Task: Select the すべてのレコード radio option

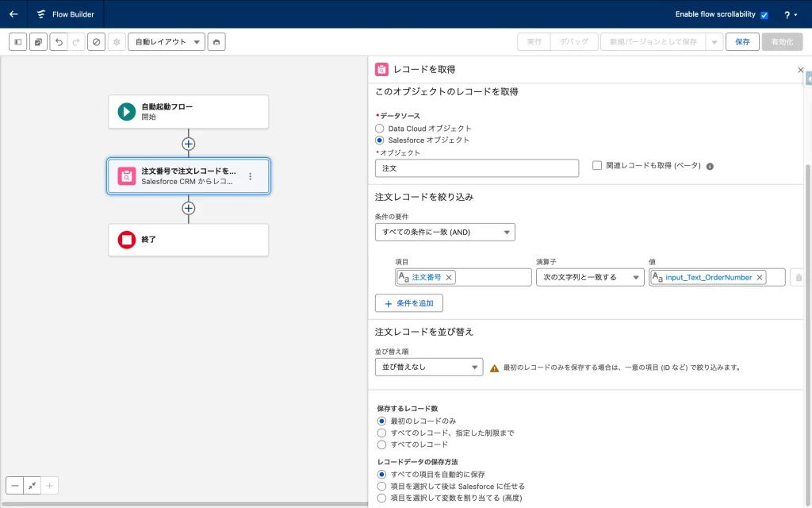Action: point(381,444)
